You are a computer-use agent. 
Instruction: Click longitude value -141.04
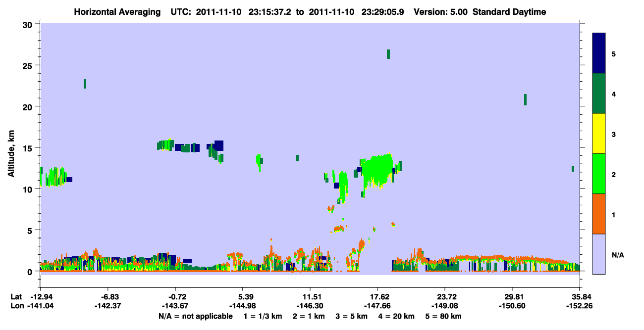[41, 306]
